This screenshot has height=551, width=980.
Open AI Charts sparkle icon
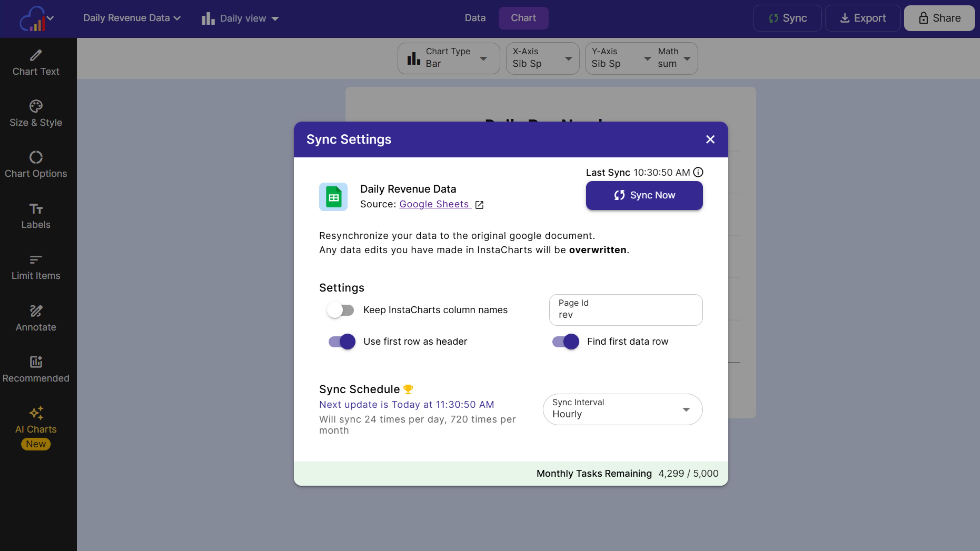pyautogui.click(x=36, y=413)
